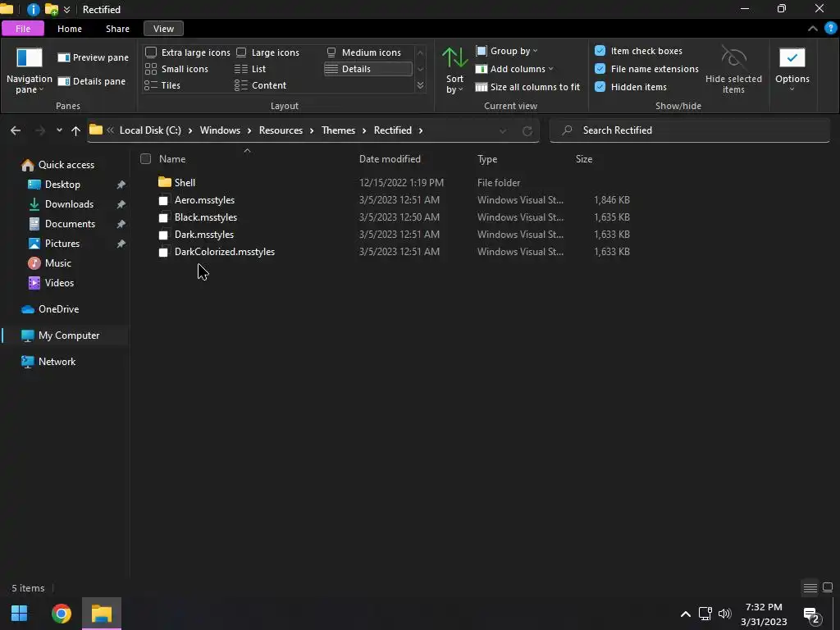This screenshot has width=840, height=630.
Task: Collapse the ribbon with the chevron
Action: pos(813,29)
